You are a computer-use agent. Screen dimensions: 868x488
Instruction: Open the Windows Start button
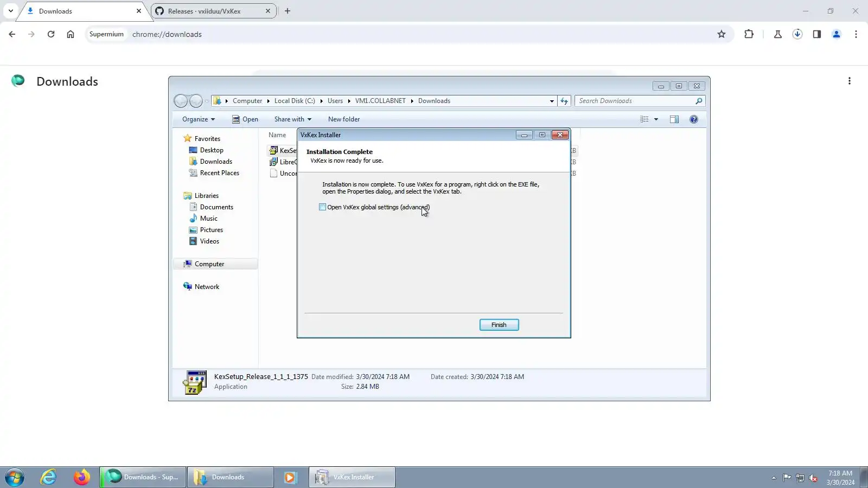click(x=15, y=477)
